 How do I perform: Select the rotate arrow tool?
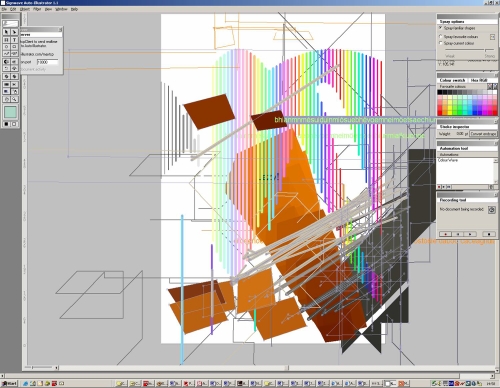click(x=6, y=68)
